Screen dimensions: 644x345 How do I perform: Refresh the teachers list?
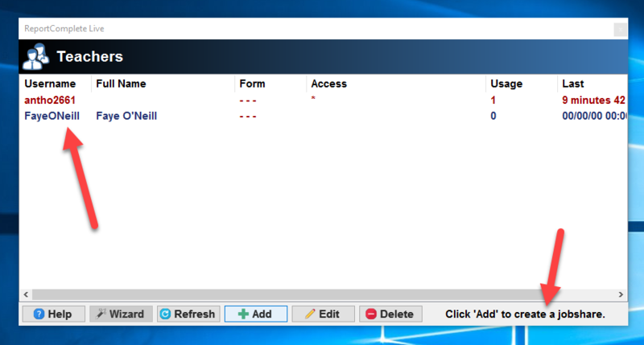[x=188, y=314]
